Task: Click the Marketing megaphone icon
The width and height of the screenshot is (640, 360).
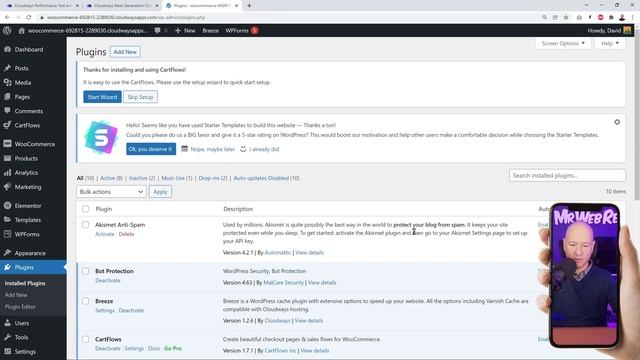Action: pos(7,187)
